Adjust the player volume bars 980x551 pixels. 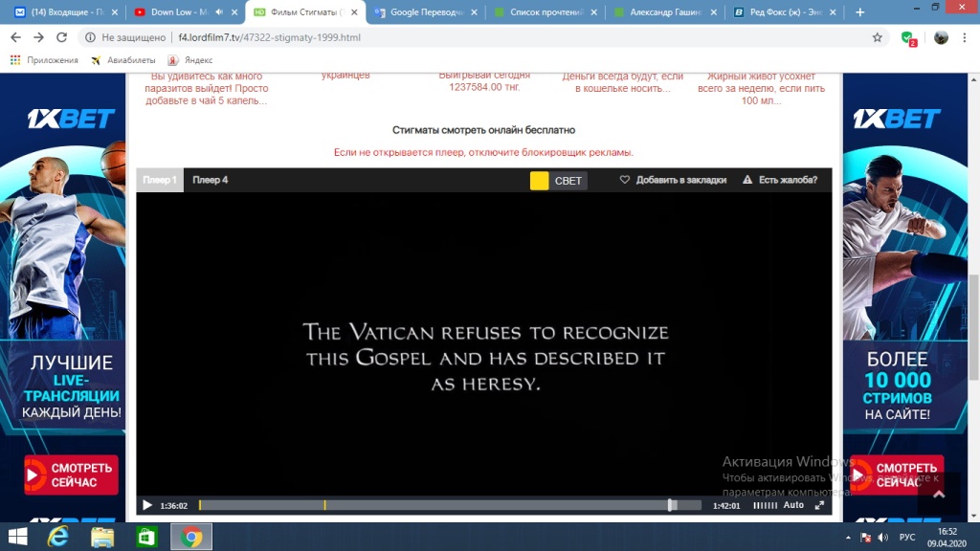click(765, 505)
